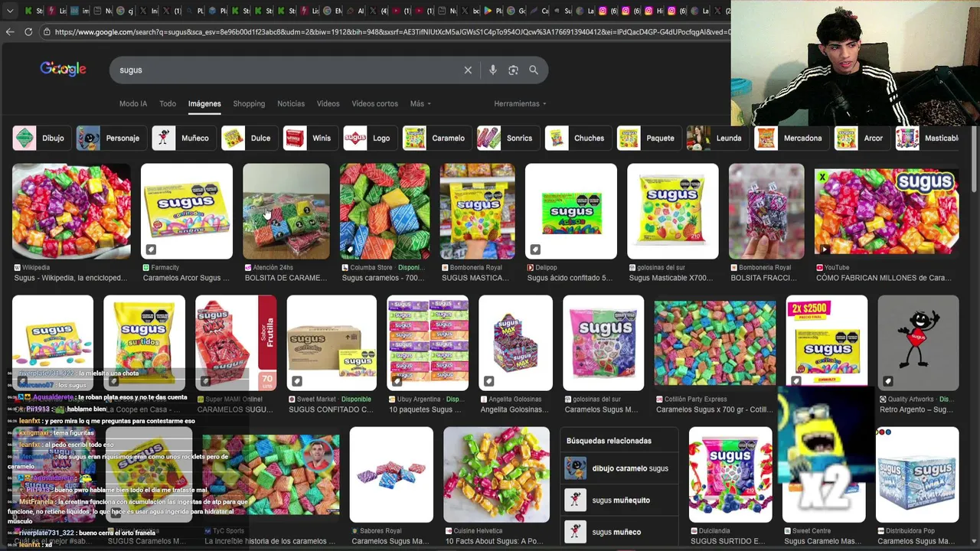This screenshot has height=551, width=980.
Task: Search related sugus muñeco
Action: 621,532
